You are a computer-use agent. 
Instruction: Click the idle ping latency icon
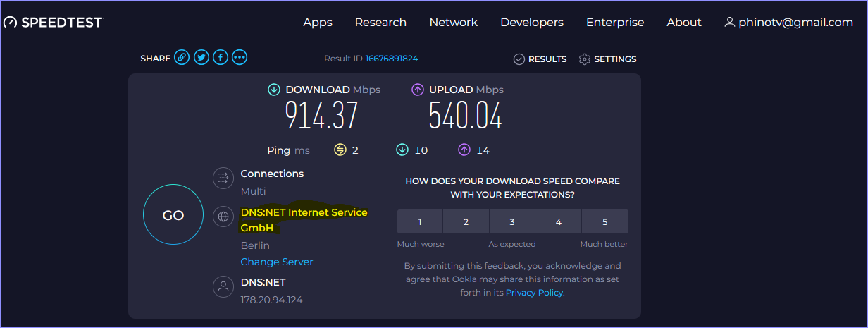click(x=340, y=150)
